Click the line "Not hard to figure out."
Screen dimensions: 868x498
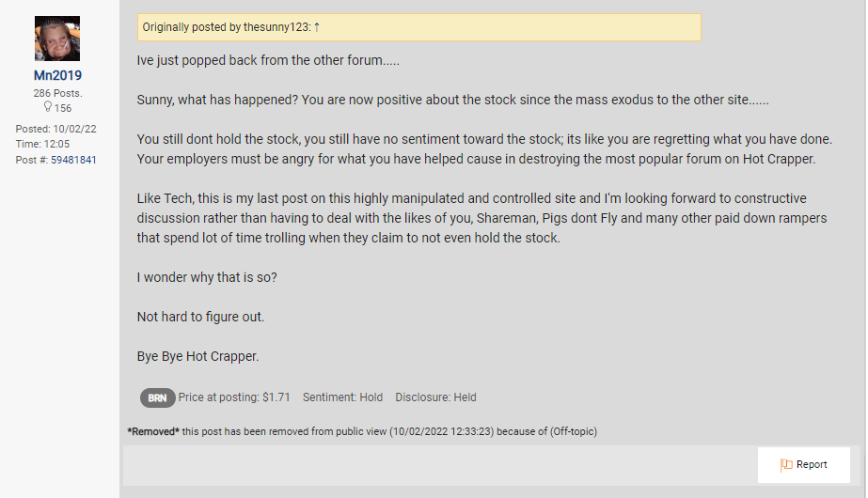coord(200,317)
